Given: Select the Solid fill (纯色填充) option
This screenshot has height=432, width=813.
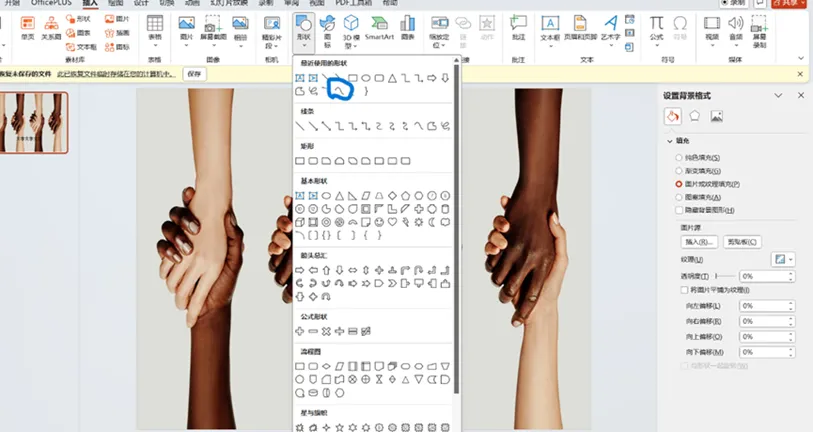Looking at the screenshot, I should [x=698, y=157].
